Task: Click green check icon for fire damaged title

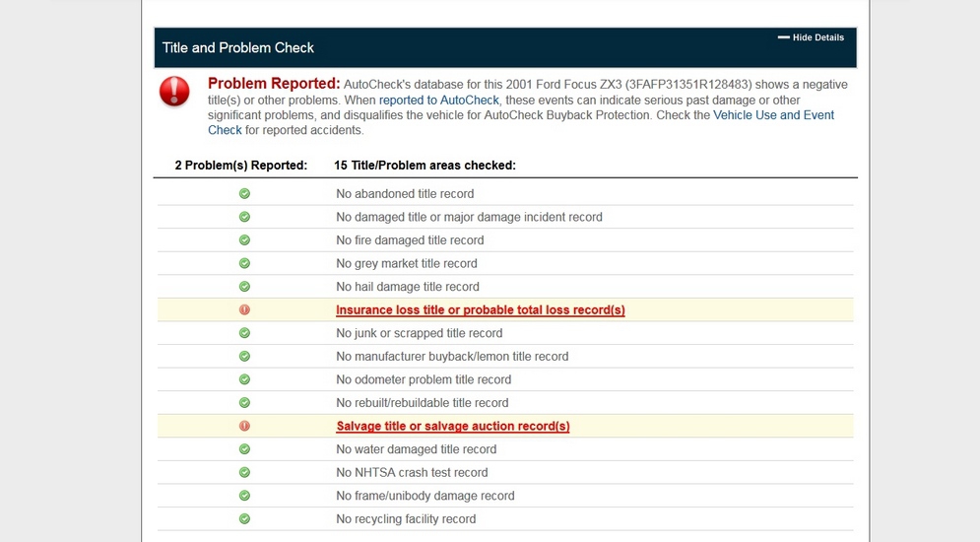Action: click(x=244, y=240)
